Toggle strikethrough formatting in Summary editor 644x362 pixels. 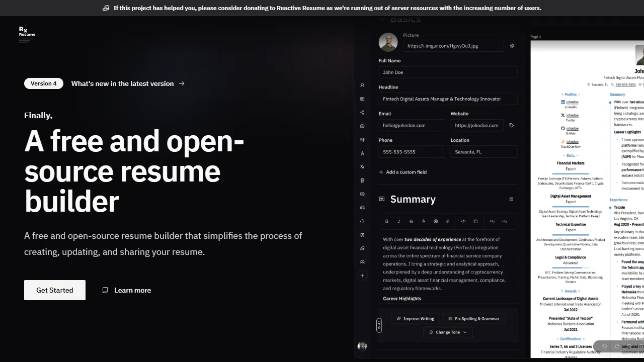(x=411, y=221)
